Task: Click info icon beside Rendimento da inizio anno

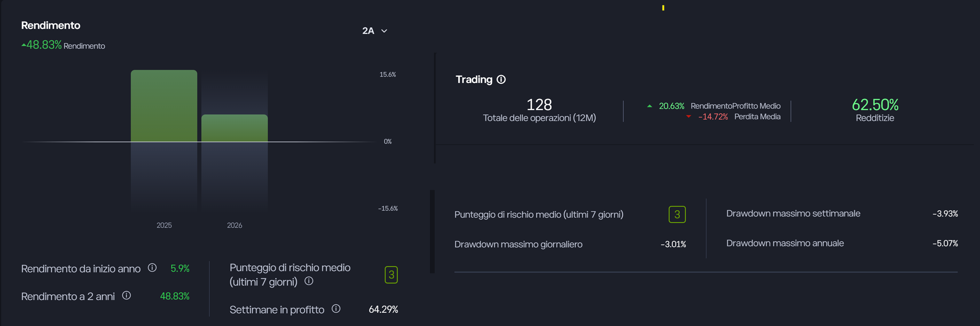Action: click(x=152, y=268)
